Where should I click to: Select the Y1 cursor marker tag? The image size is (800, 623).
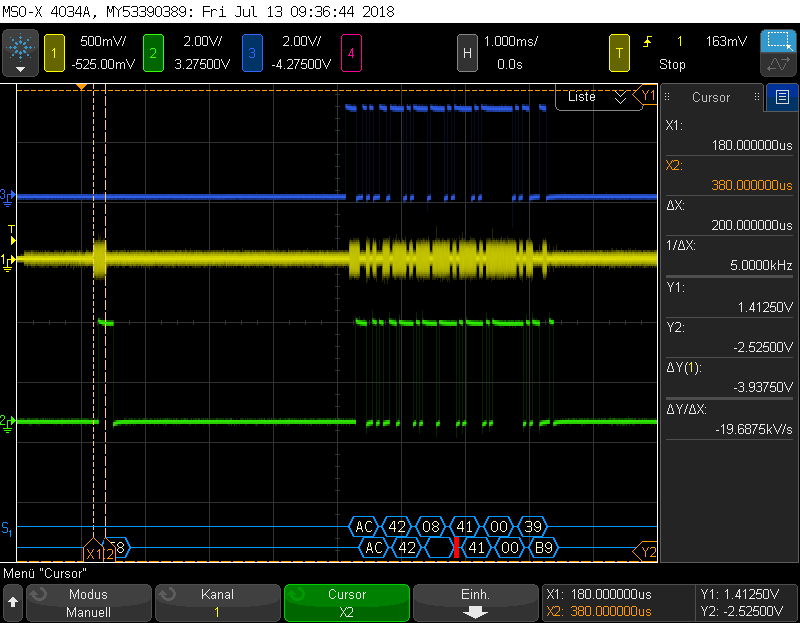coord(645,95)
